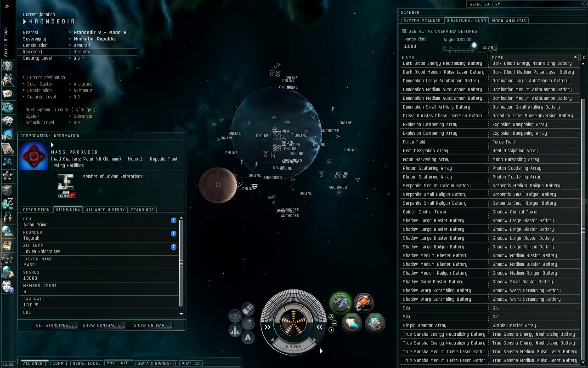Open the help face icon in sidebar

click(x=7, y=287)
